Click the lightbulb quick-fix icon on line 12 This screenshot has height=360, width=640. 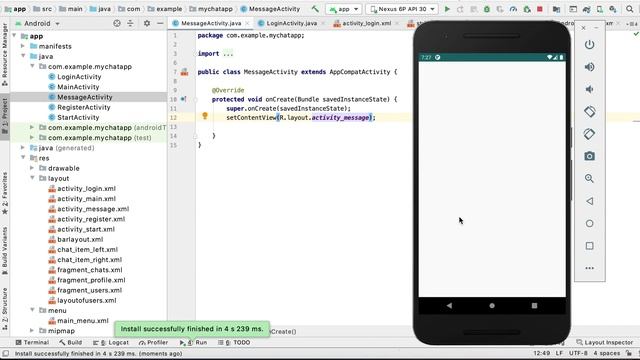point(205,116)
